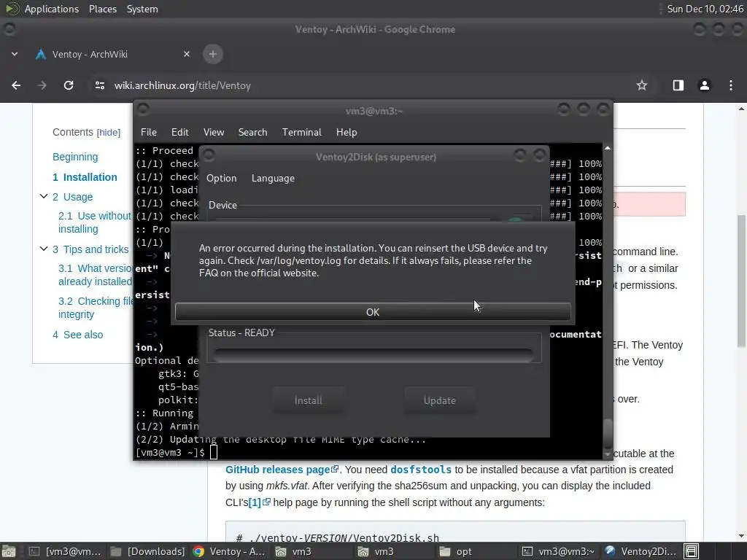Open 3.2 Checking file integrity

coord(96,308)
